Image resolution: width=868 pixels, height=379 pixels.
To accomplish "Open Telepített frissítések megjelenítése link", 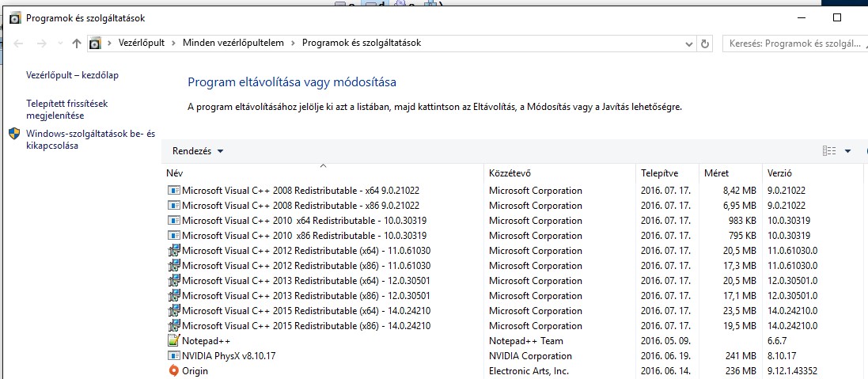I will 66,109.
